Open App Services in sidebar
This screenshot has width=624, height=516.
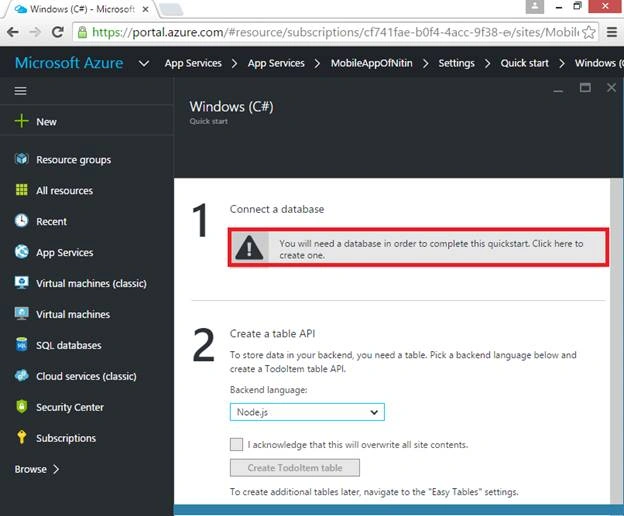[x=64, y=253]
